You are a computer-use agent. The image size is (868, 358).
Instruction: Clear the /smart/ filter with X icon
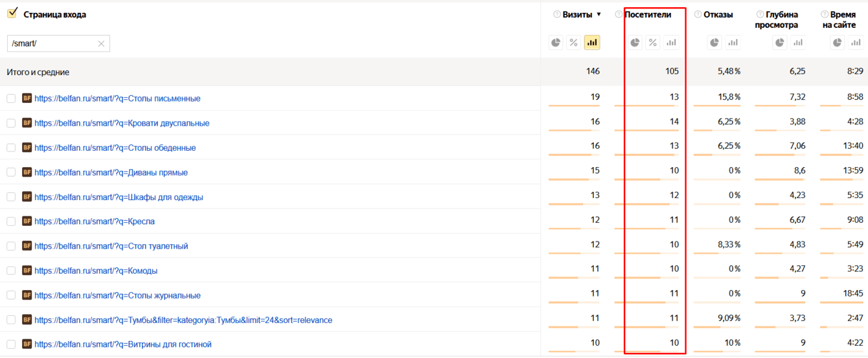point(101,43)
